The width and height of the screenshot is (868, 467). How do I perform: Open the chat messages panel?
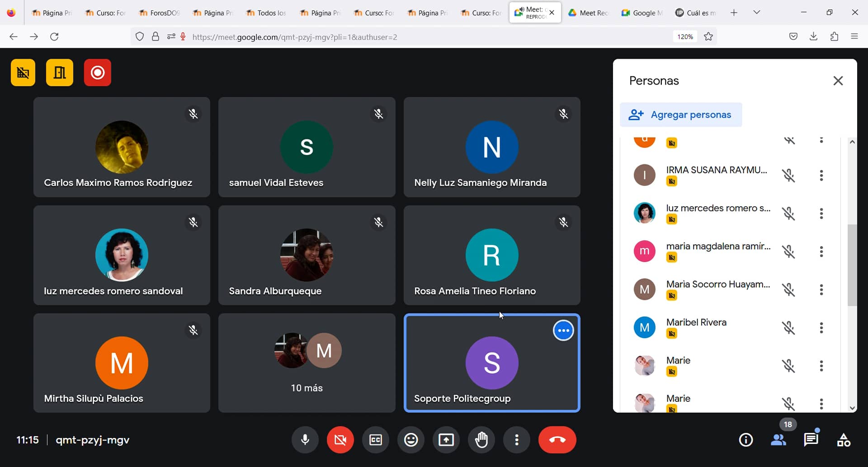(811, 439)
